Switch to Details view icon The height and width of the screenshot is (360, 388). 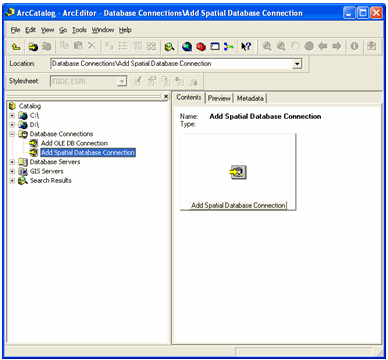[x=137, y=46]
